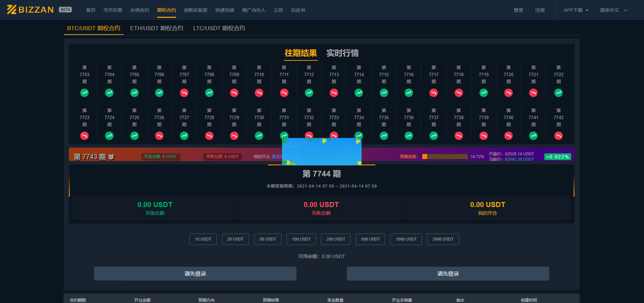Click the rise result icon for period 7724
This screenshot has width=644, height=303.
tap(109, 136)
